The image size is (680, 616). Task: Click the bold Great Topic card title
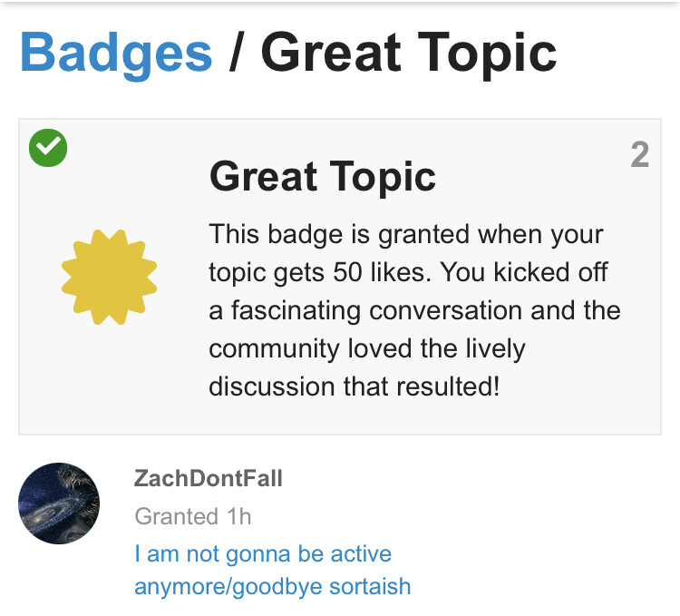coord(322,176)
